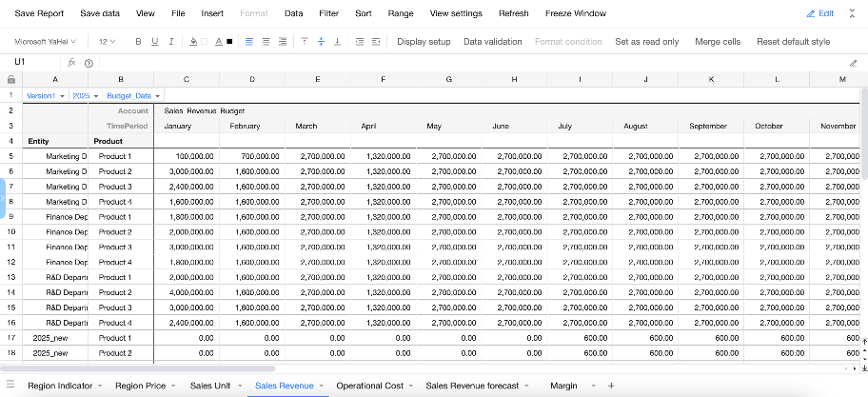The width and height of the screenshot is (868, 397).
Task: Open the Microsoft YaHei font dropdown
Action: point(45,42)
